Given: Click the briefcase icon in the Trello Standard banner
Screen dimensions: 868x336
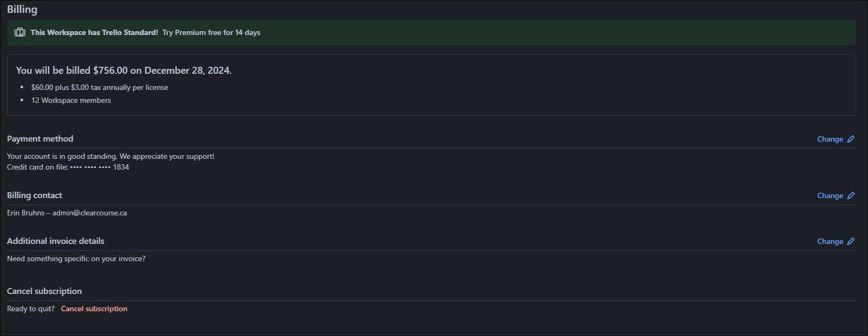Looking at the screenshot, I should pos(20,32).
